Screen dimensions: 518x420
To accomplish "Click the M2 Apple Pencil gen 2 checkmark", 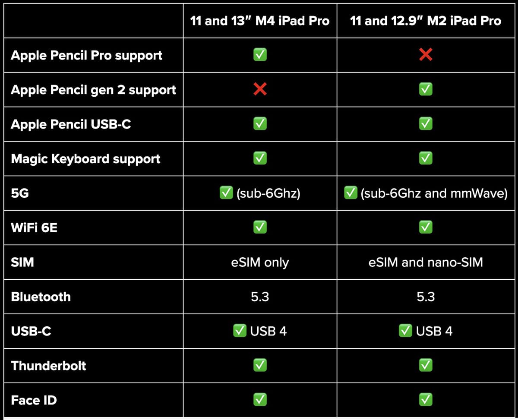I will 426,89.
